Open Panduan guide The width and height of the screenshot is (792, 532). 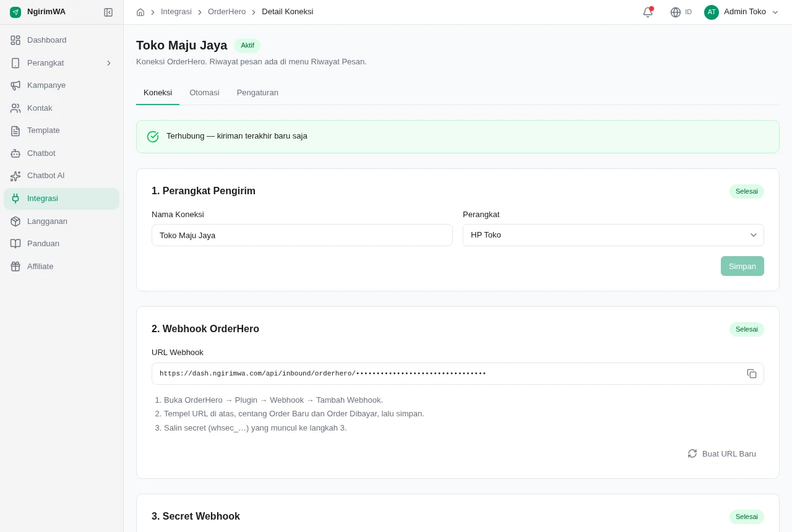pyautogui.click(x=61, y=244)
